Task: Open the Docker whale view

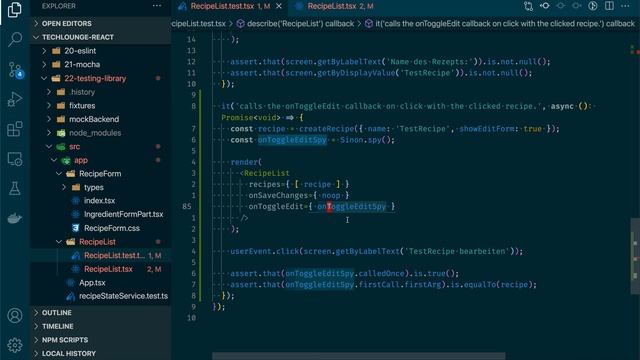Action: pos(15,218)
